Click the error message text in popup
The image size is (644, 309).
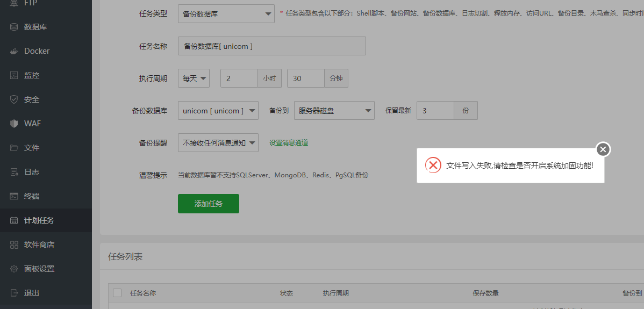(519, 166)
